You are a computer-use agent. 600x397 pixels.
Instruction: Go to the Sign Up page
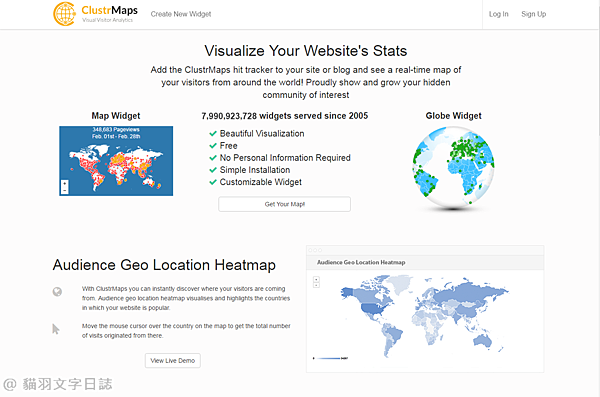click(x=533, y=14)
